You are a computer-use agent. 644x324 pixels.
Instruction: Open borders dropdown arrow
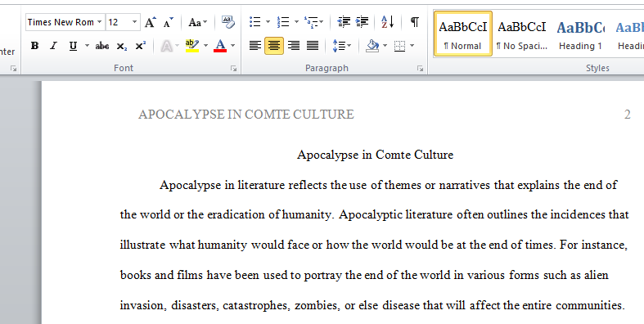coord(412,46)
